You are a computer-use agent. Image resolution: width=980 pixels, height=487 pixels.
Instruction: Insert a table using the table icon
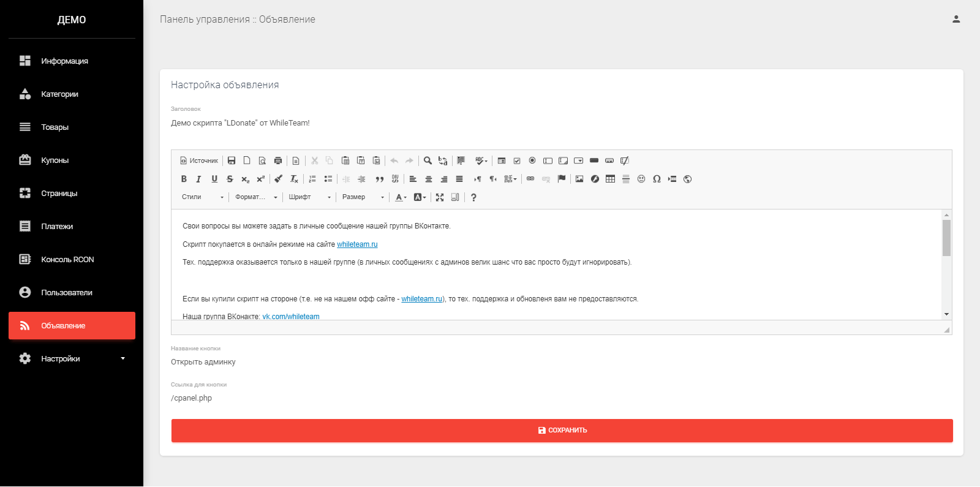pyautogui.click(x=610, y=179)
